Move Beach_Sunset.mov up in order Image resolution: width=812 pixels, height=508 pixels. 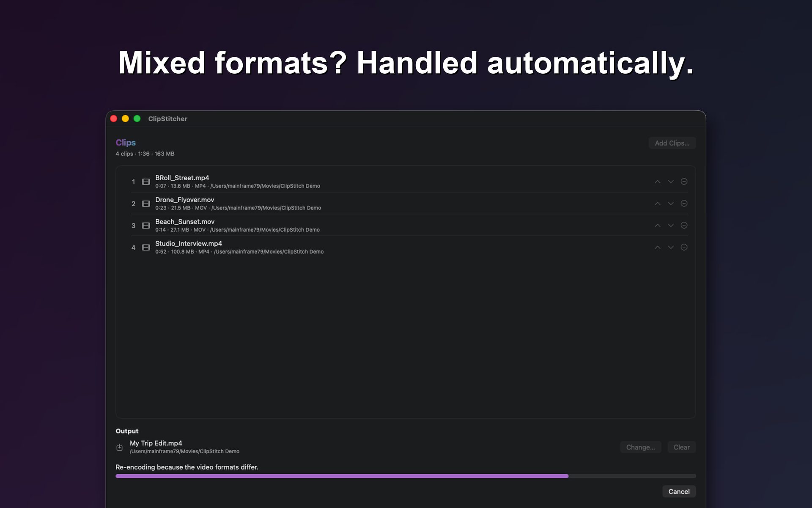point(657,226)
